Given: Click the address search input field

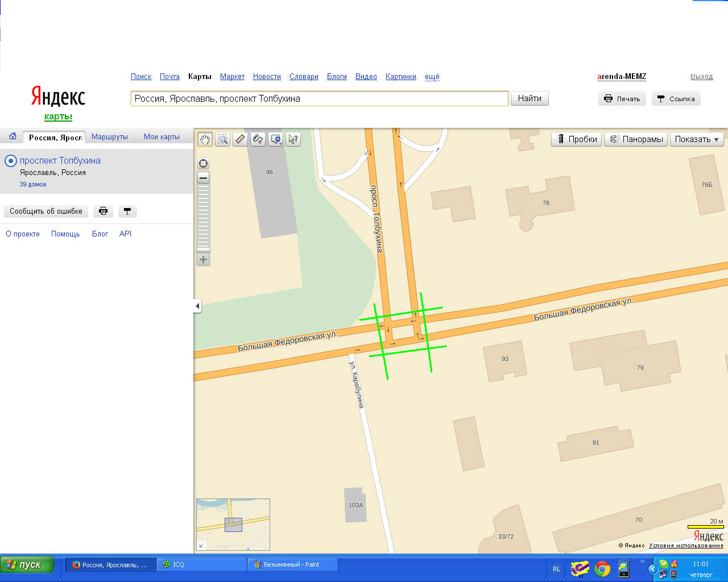Looking at the screenshot, I should [x=319, y=98].
